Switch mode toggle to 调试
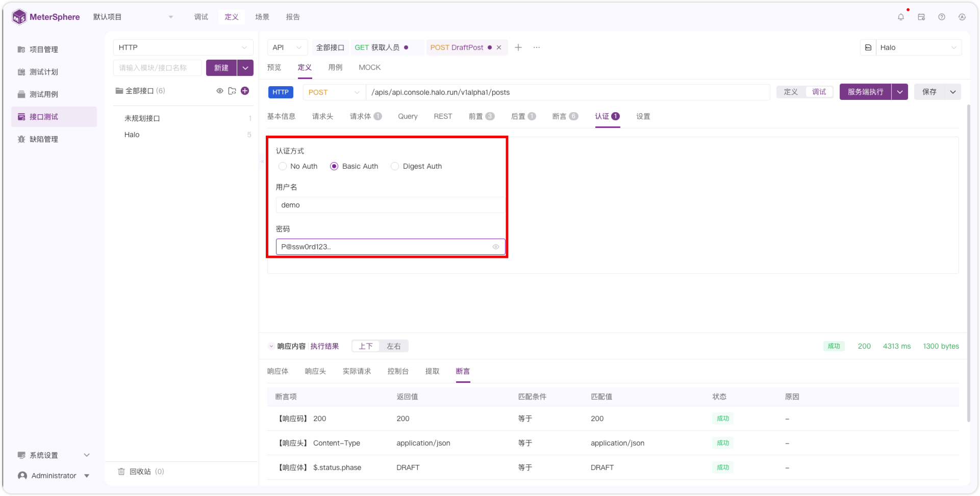 point(819,92)
